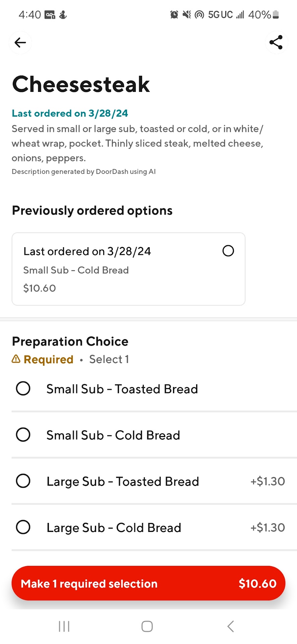This screenshot has width=297, height=644.
Task: Open recent apps navigation button
Action: [64, 626]
